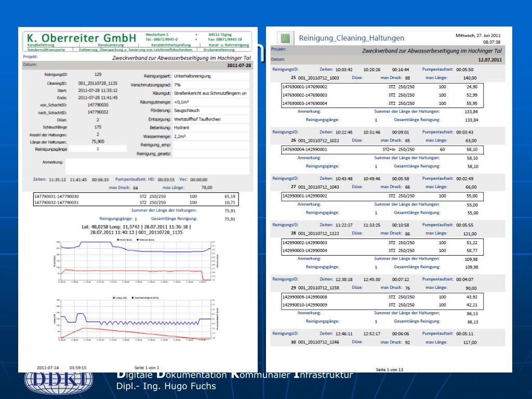The image size is (532, 399).
Task: Click 'Seite 1 von 13' page footer
Action: (x=390, y=370)
